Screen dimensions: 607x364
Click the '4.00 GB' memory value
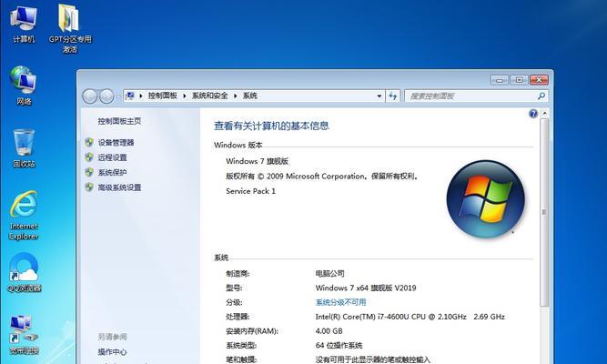329,330
